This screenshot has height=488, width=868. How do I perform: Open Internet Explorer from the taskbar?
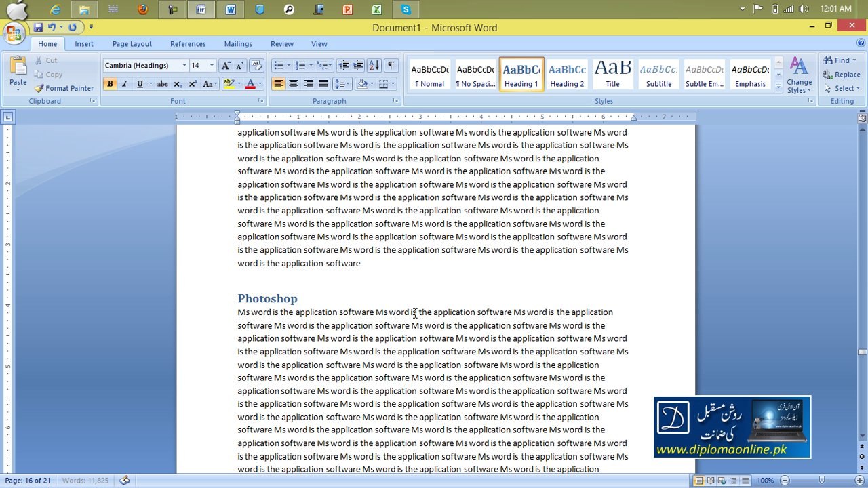pos(56,9)
